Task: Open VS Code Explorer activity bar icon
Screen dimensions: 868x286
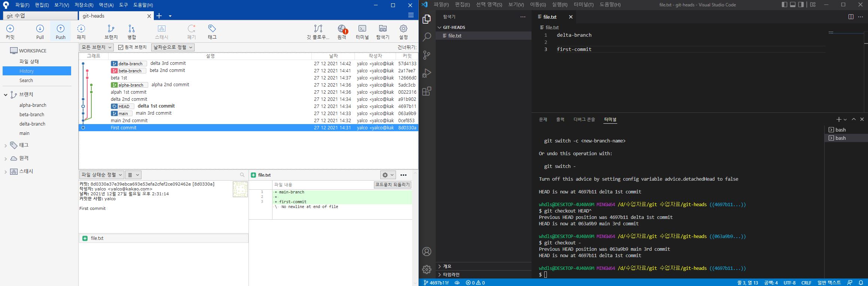Action: point(427,19)
